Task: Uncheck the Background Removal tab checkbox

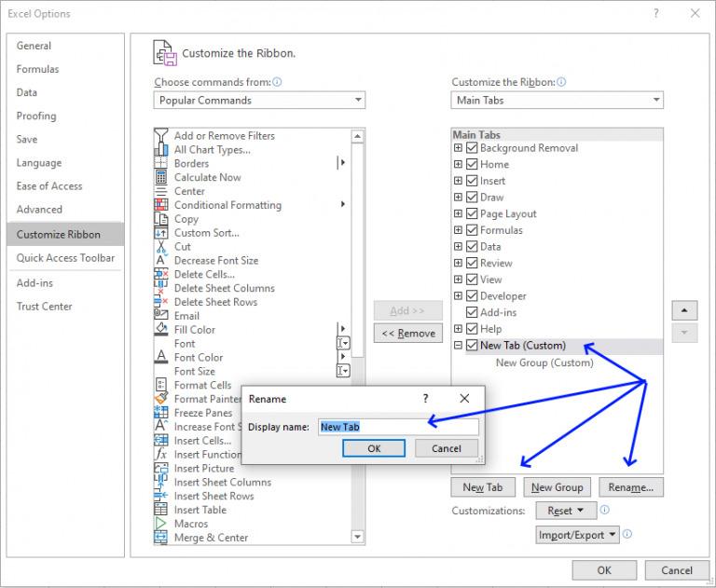Action: click(472, 148)
